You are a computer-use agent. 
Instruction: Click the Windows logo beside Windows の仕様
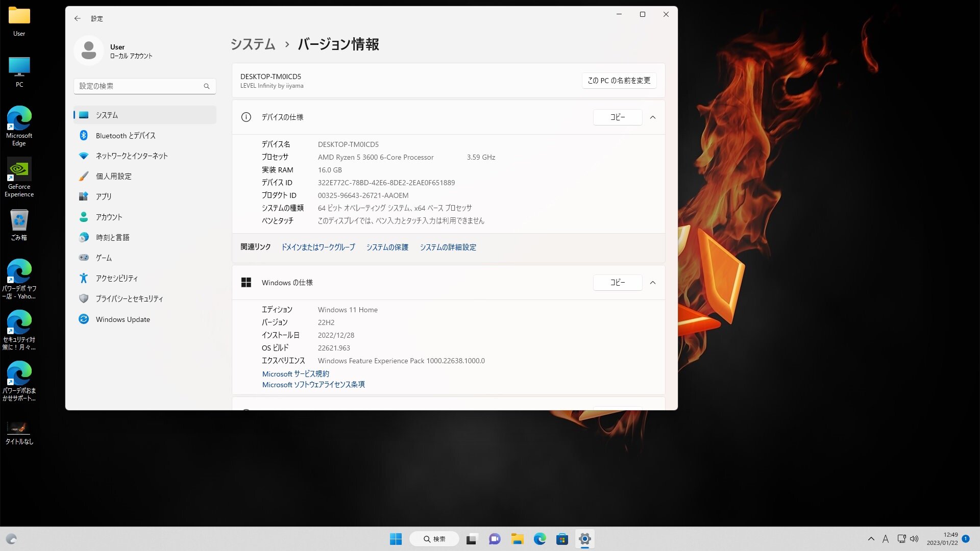246,283
